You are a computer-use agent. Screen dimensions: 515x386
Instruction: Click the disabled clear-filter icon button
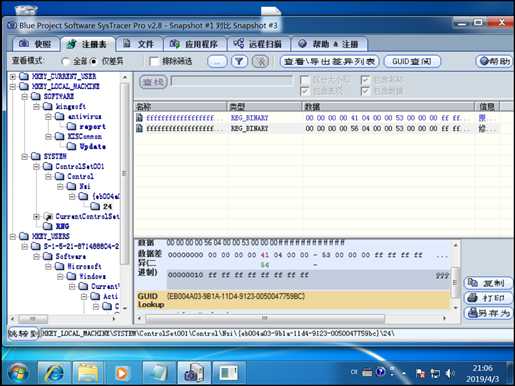click(260, 61)
